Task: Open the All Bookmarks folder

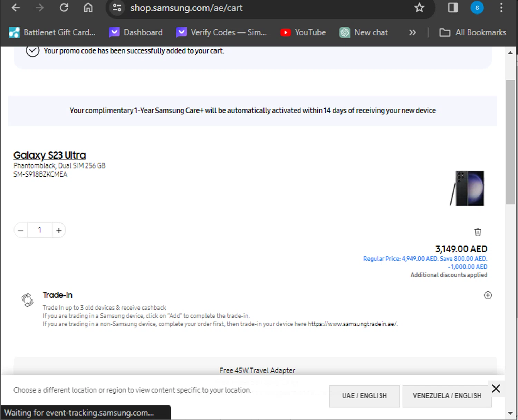Action: click(x=472, y=32)
